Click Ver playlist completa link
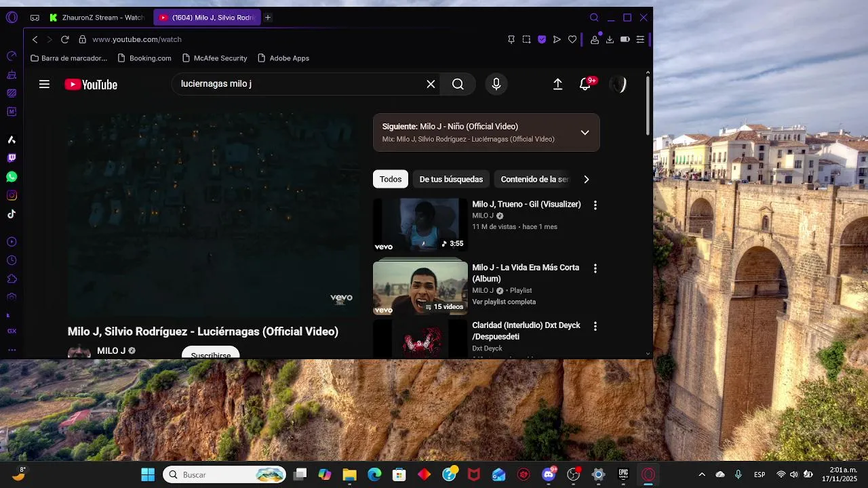The width and height of the screenshot is (868, 488). click(504, 302)
